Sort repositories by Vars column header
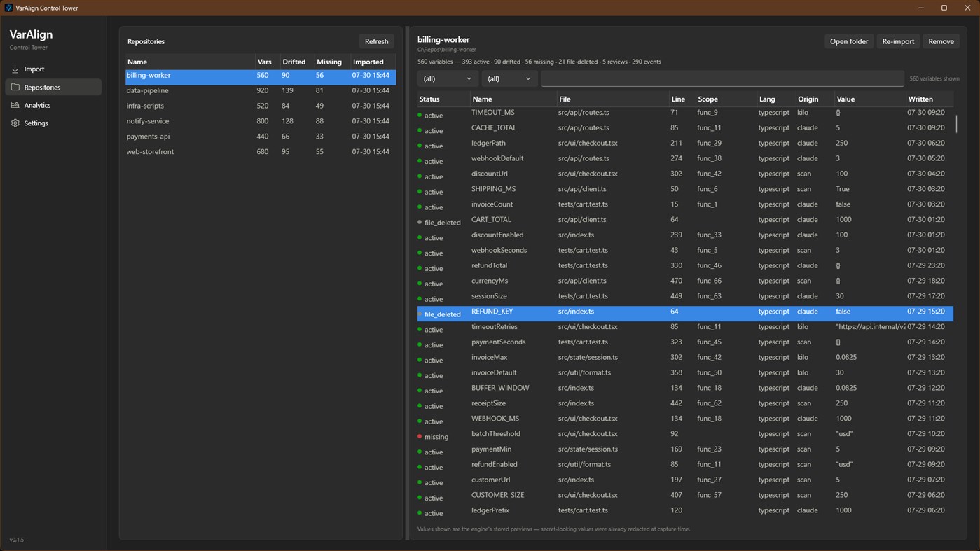This screenshot has height=551, width=980. 267,62
